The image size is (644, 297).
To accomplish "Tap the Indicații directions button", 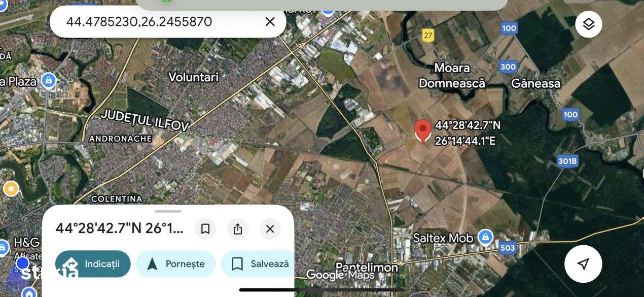I will click(93, 264).
